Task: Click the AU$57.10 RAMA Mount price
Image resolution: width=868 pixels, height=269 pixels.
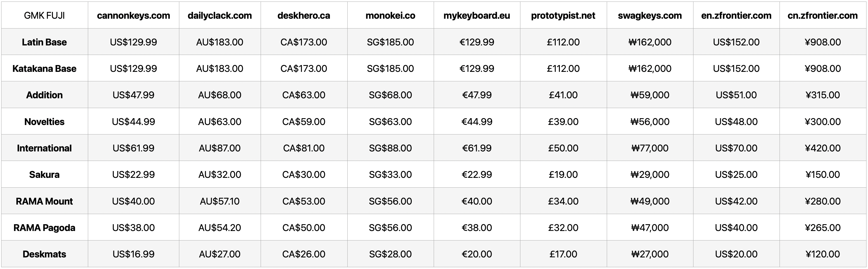Action: pyautogui.click(x=220, y=201)
